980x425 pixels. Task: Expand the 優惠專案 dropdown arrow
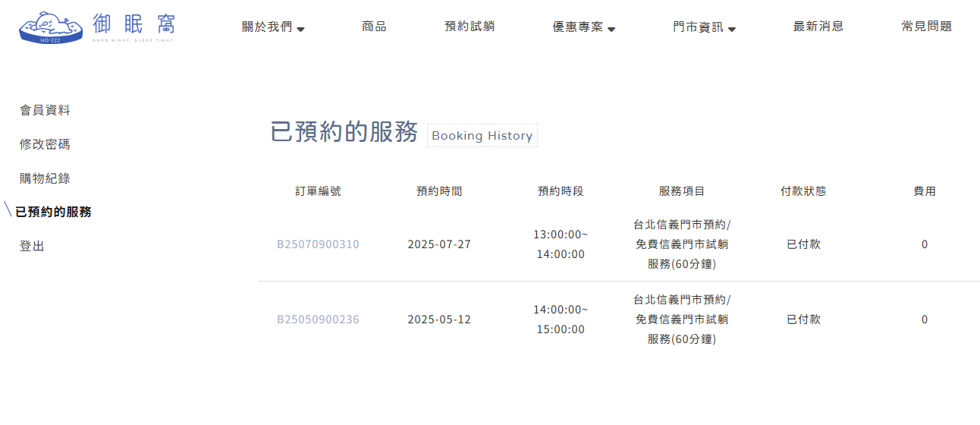pos(611,29)
